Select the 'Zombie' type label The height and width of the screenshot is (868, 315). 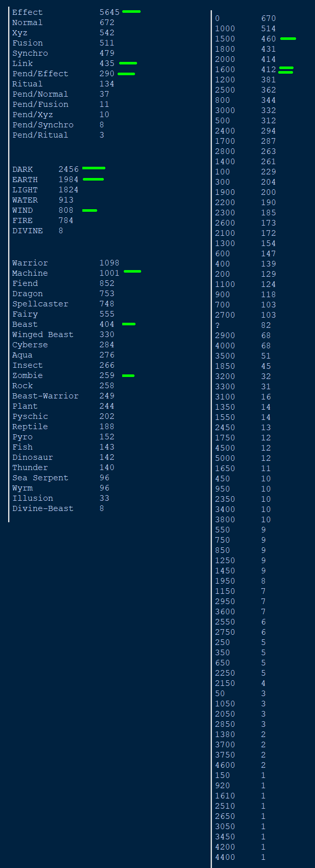[28, 375]
